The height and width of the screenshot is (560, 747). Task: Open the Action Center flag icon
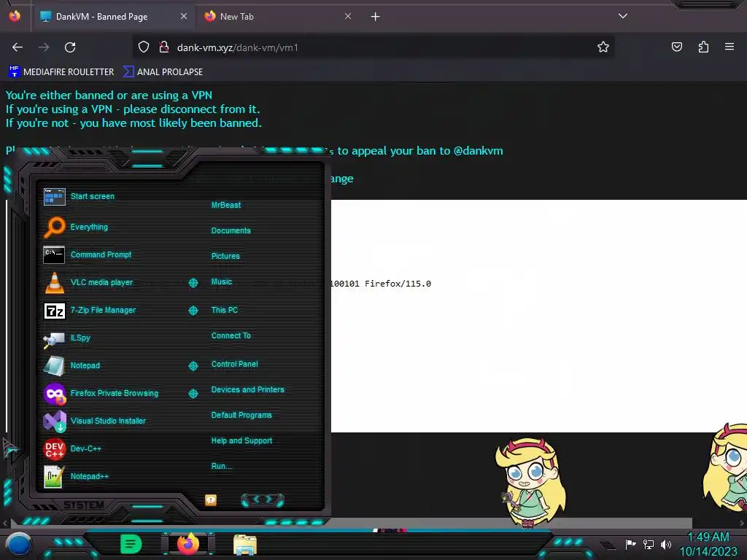(630, 544)
